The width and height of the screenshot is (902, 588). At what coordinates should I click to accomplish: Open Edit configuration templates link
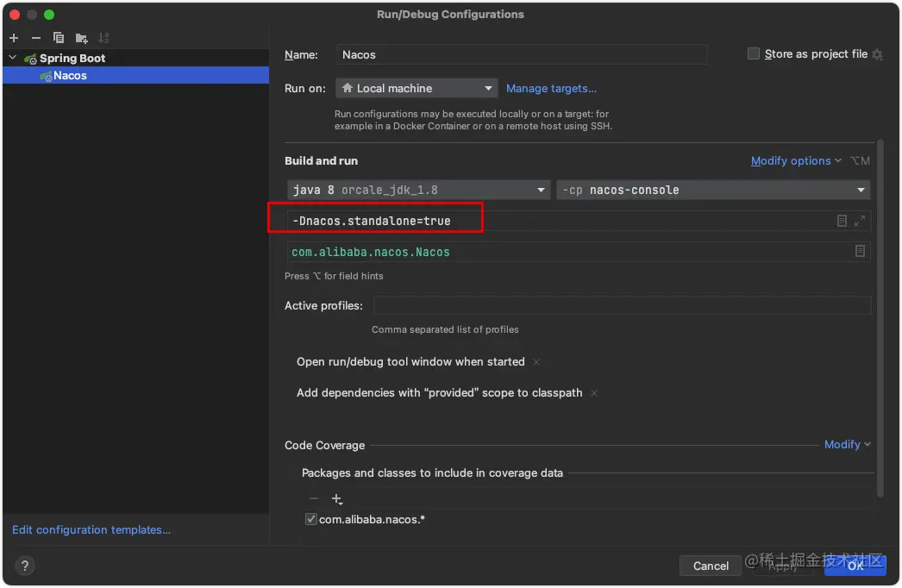[91, 530]
